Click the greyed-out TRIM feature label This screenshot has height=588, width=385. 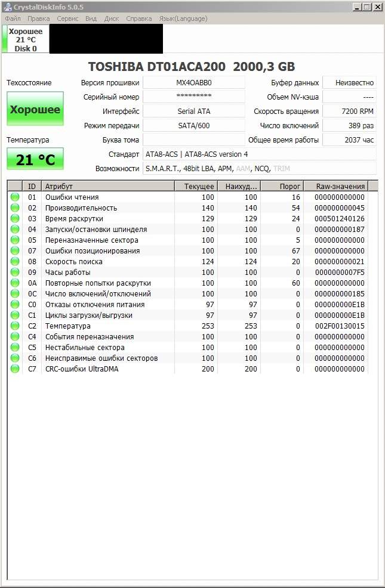pos(281,168)
